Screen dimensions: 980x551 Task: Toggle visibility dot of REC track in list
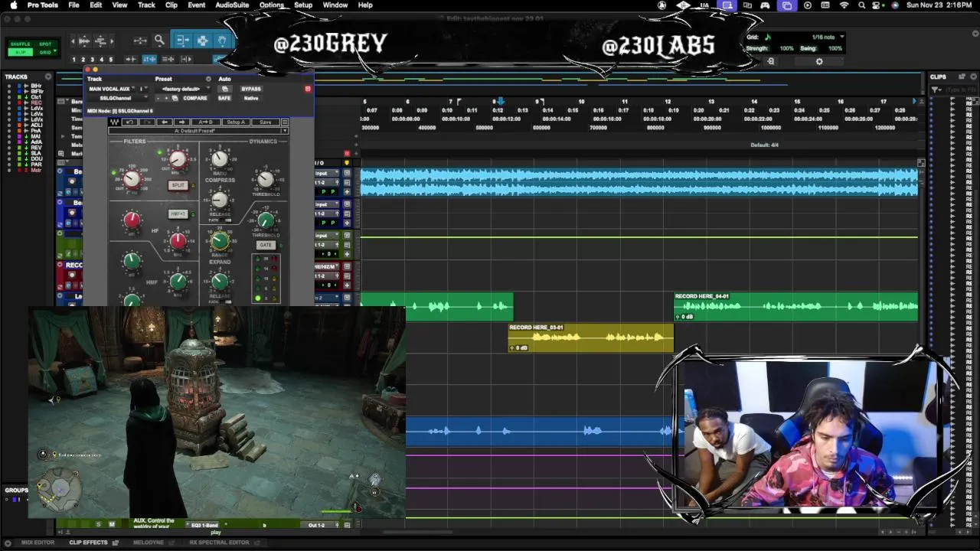[x=9, y=103]
